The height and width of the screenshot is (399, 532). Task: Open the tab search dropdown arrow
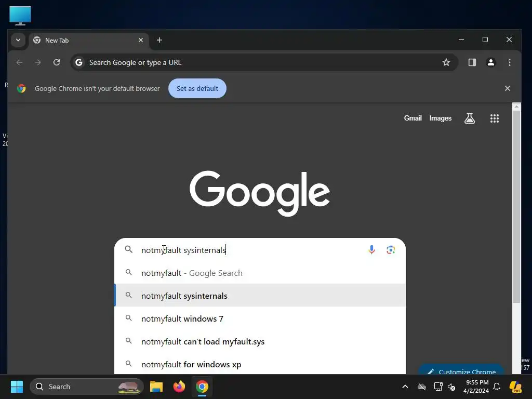click(18, 40)
